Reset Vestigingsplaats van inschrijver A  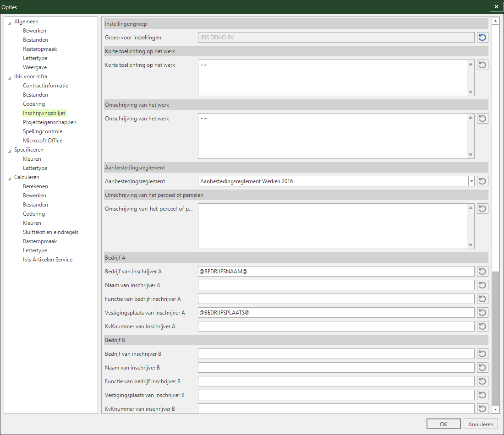482,313
